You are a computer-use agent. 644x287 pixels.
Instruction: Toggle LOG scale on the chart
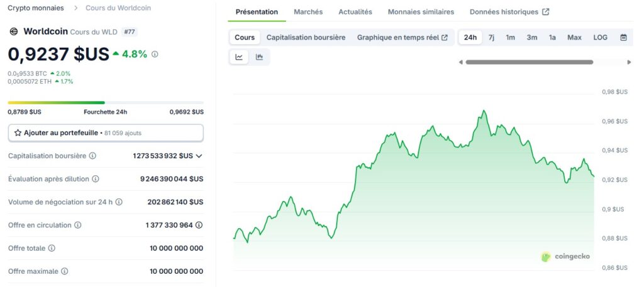pos(600,38)
